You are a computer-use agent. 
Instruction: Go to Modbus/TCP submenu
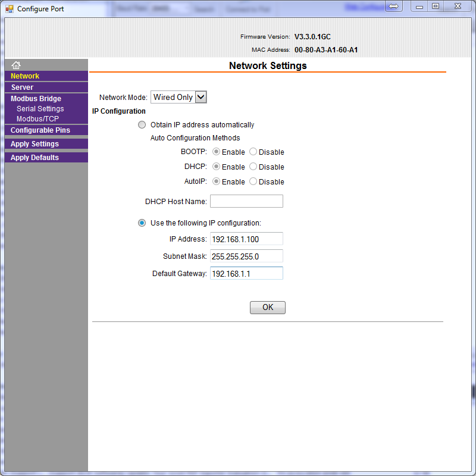[x=37, y=119]
